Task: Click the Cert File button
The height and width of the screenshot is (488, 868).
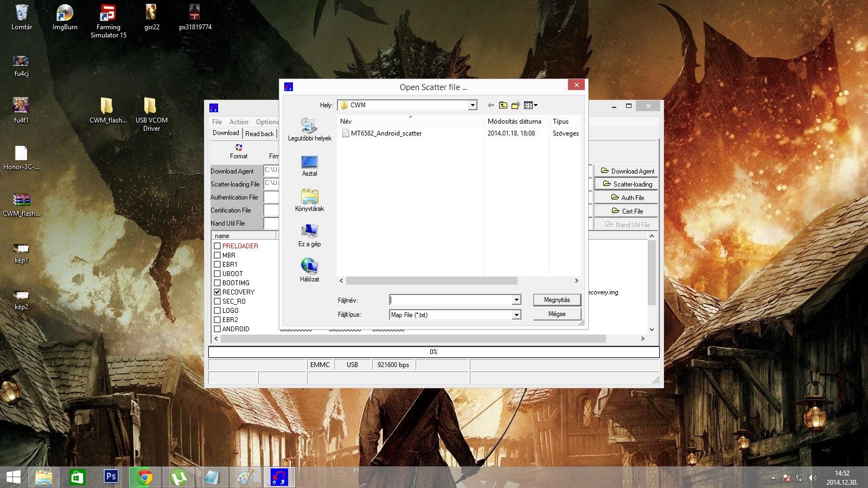Action: point(627,211)
